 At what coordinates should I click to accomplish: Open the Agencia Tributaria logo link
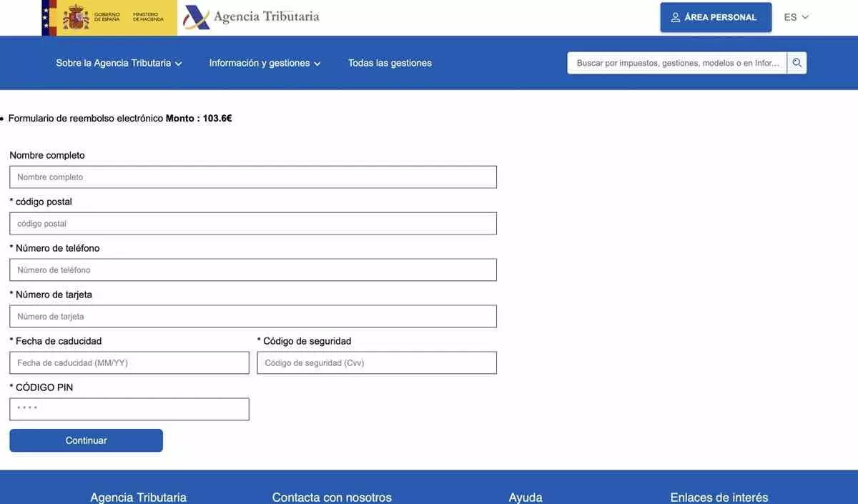pos(251,17)
